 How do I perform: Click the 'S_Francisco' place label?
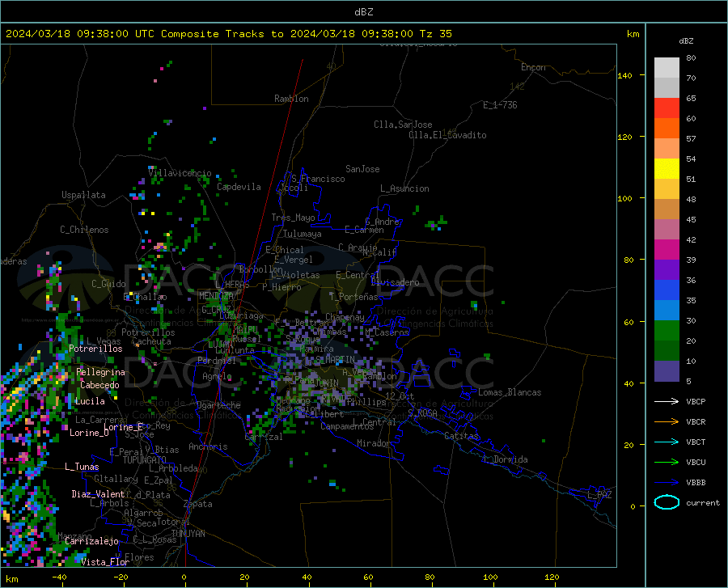318,179
